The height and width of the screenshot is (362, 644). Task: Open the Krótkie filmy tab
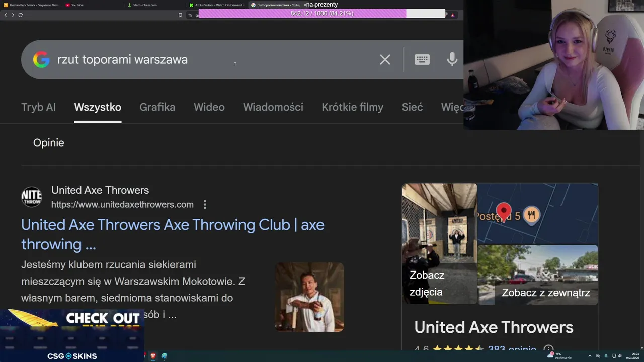(x=353, y=107)
